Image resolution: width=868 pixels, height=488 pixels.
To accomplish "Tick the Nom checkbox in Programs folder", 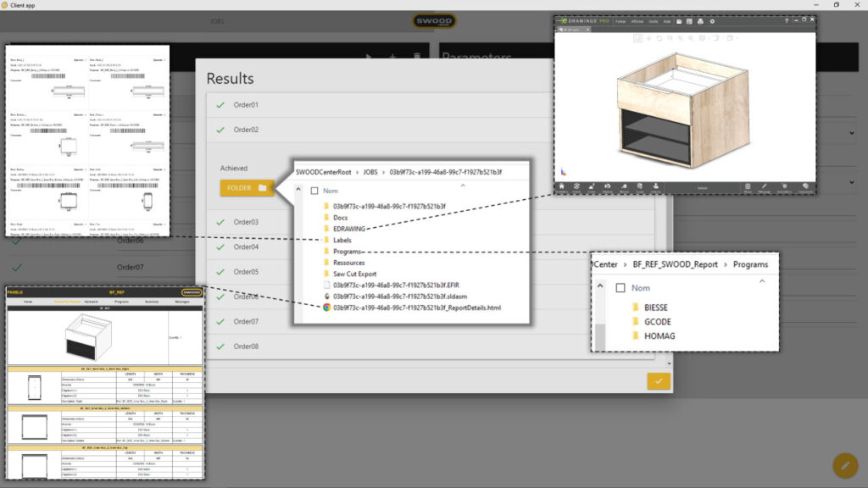I will 620,287.
